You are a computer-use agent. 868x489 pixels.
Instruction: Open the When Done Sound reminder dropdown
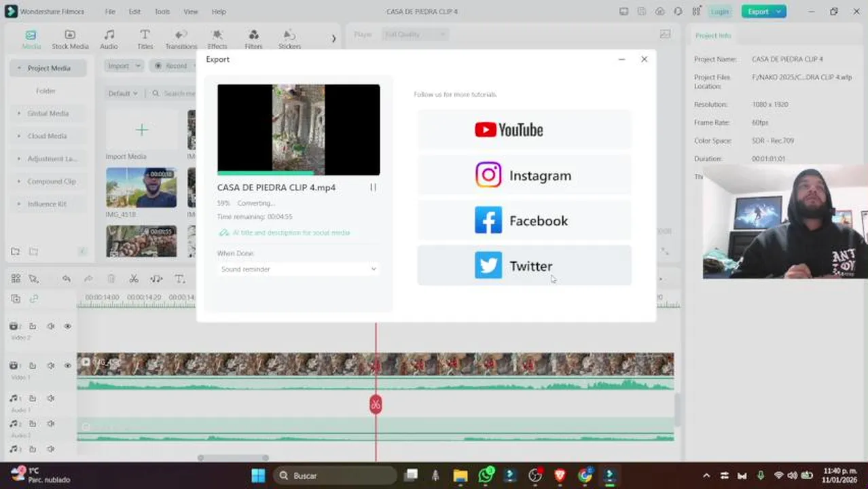point(298,269)
